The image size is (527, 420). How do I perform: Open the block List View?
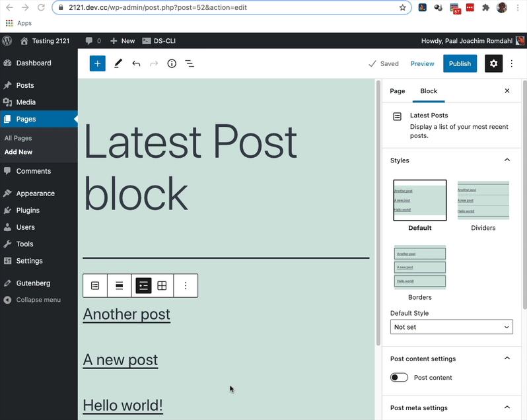(x=190, y=63)
